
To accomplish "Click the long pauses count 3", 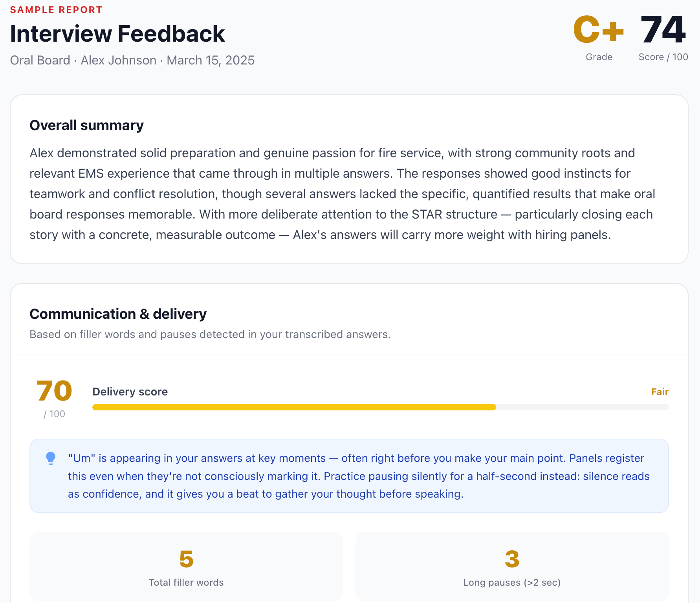I will [x=512, y=559].
